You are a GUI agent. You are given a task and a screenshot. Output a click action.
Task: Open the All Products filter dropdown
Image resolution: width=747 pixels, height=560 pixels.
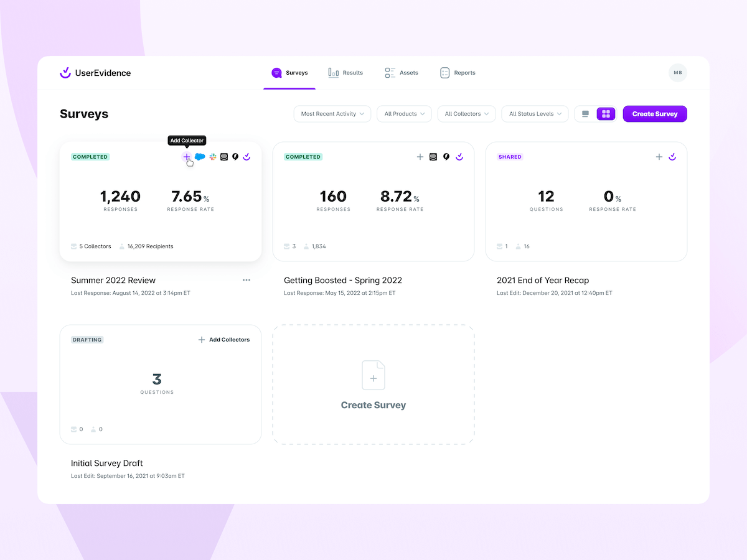click(404, 114)
